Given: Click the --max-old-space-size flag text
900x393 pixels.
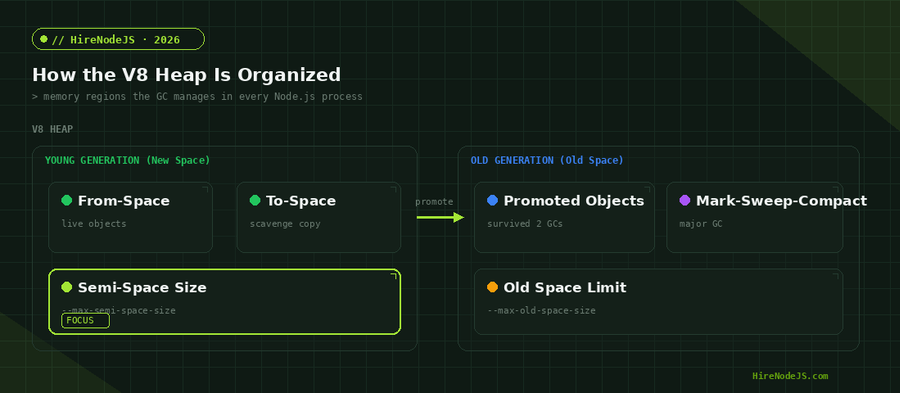Looking at the screenshot, I should (x=541, y=310).
